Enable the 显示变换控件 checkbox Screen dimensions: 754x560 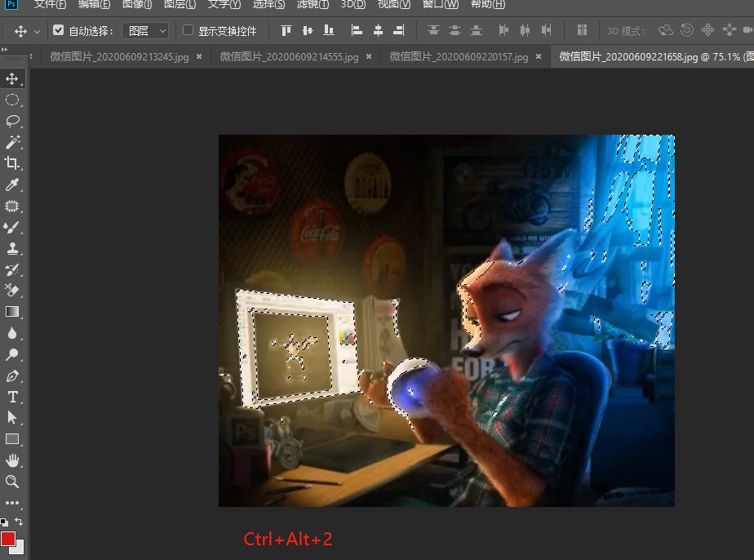187,30
